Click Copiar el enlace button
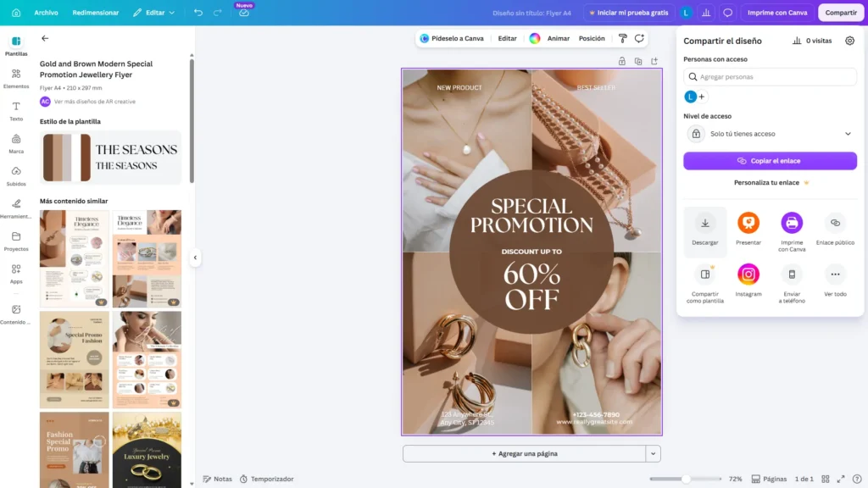 (x=770, y=161)
